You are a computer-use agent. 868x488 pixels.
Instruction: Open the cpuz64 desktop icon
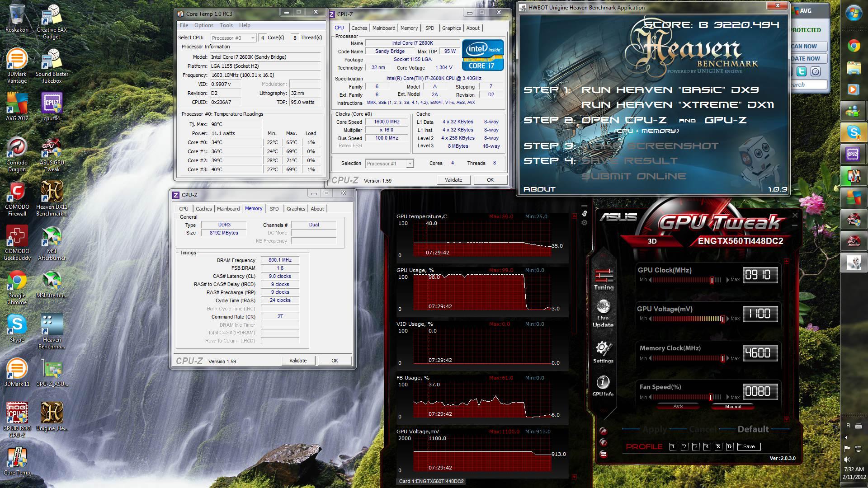52,107
